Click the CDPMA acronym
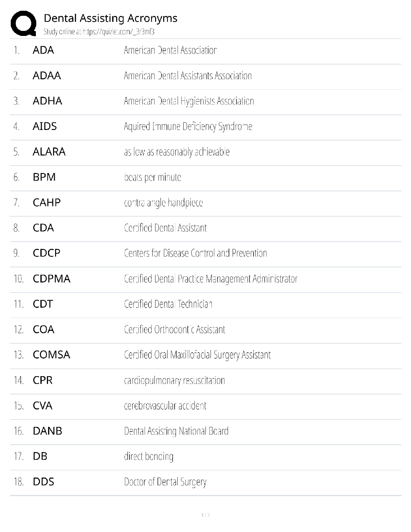The width and height of the screenshot is (411, 532). pos(51,279)
